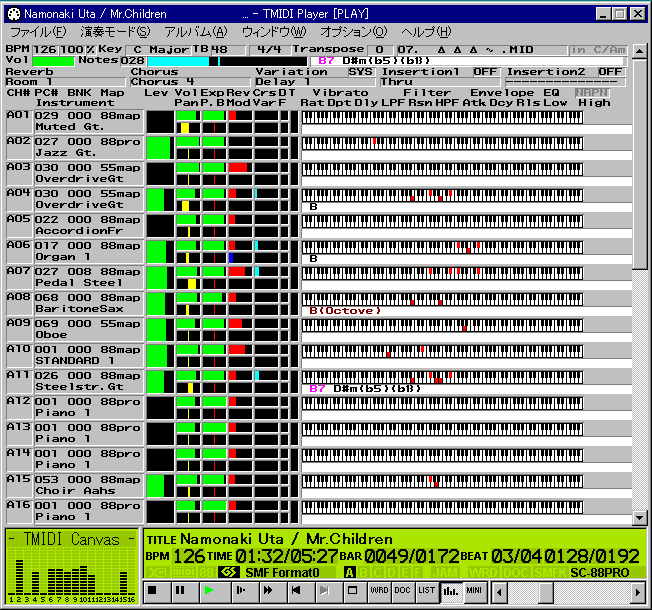Click the application icon in the title bar
The image size is (652, 610).
pyautogui.click(x=14, y=14)
